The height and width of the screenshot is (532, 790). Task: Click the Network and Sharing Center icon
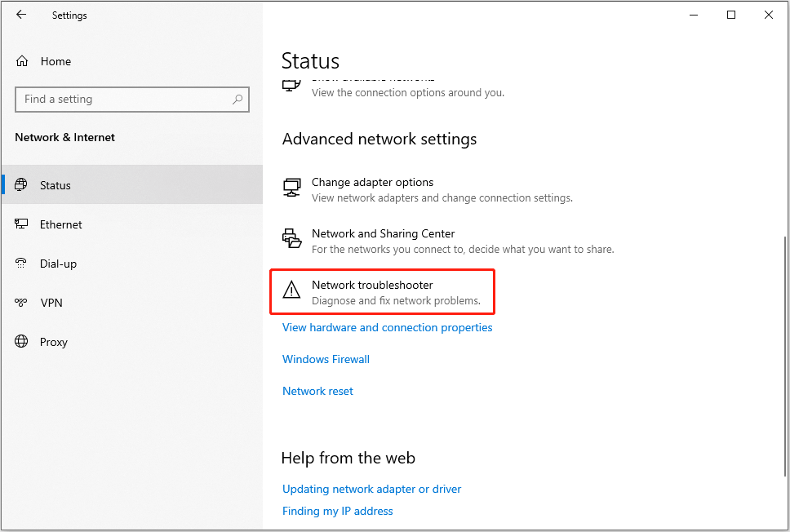pos(291,239)
